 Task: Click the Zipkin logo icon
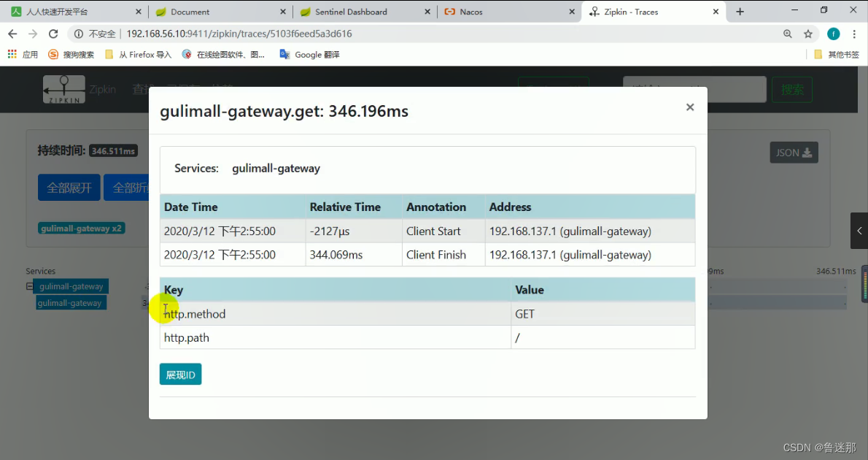(64, 89)
